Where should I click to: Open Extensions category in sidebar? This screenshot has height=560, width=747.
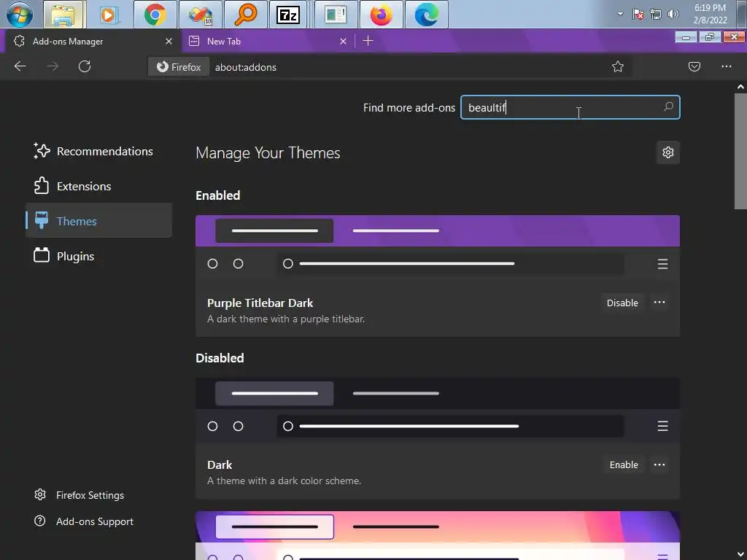click(99, 186)
